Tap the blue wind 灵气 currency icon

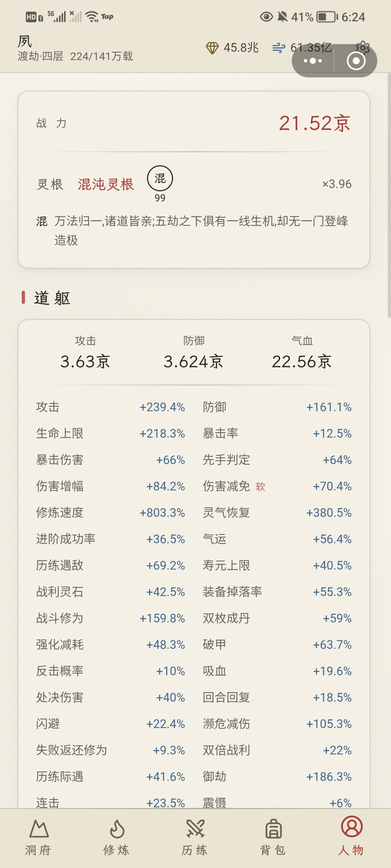point(279,48)
